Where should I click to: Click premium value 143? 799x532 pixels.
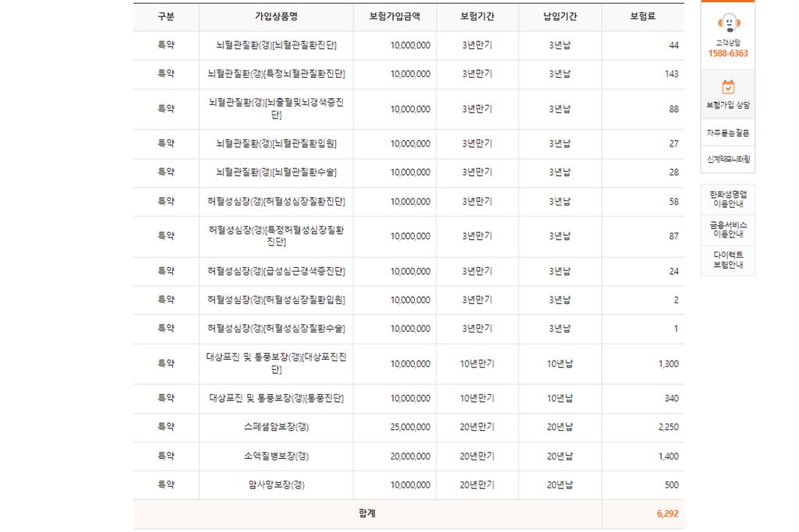pyautogui.click(x=672, y=74)
